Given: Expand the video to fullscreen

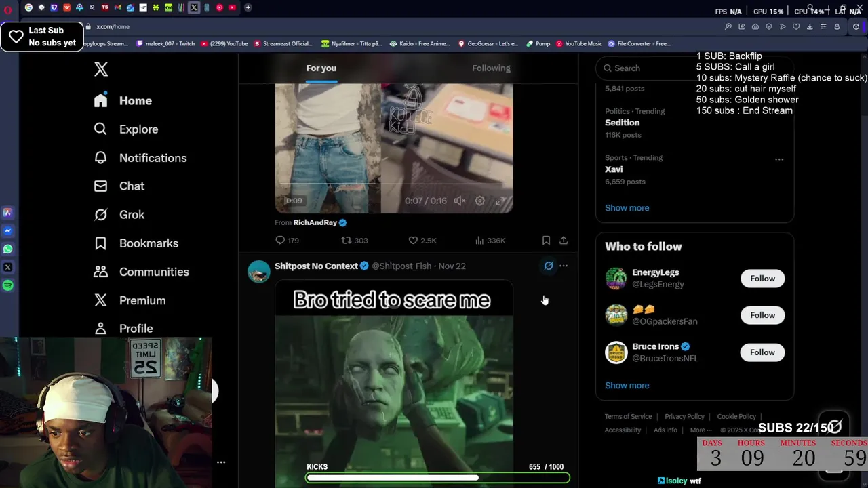Looking at the screenshot, I should (x=500, y=201).
